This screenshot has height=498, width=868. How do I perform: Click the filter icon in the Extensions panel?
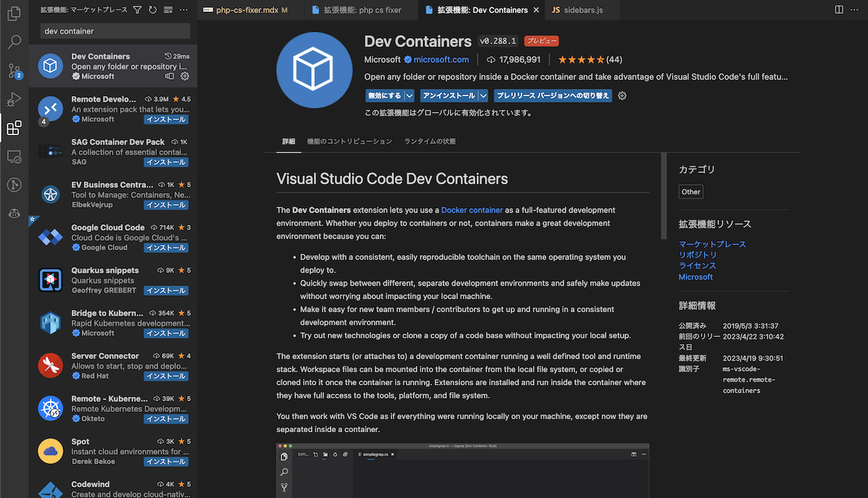click(137, 10)
